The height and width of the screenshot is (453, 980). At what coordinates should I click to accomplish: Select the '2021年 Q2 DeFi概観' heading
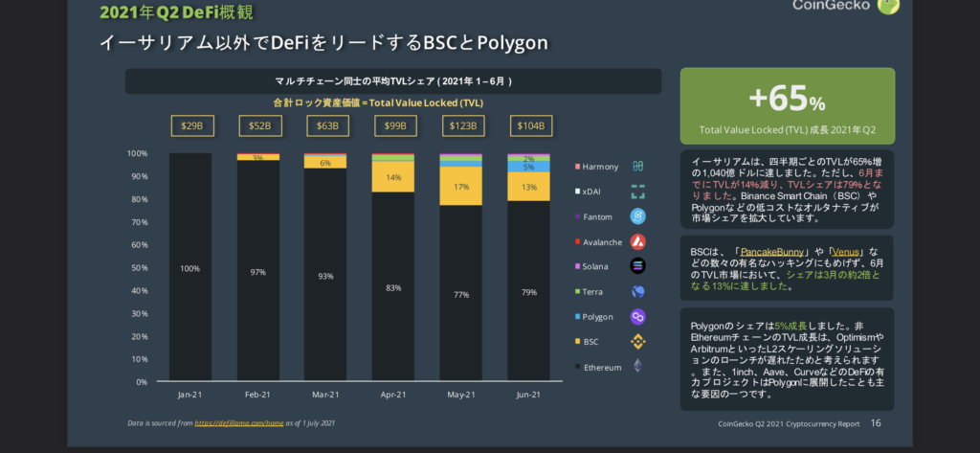(x=176, y=11)
